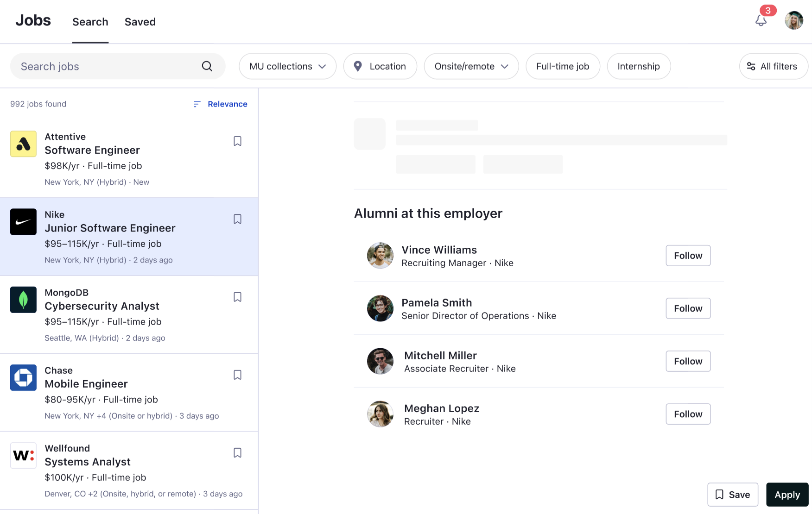Viewport: 812px width, 514px height.
Task: Switch to the Saved tab
Action: click(x=140, y=22)
